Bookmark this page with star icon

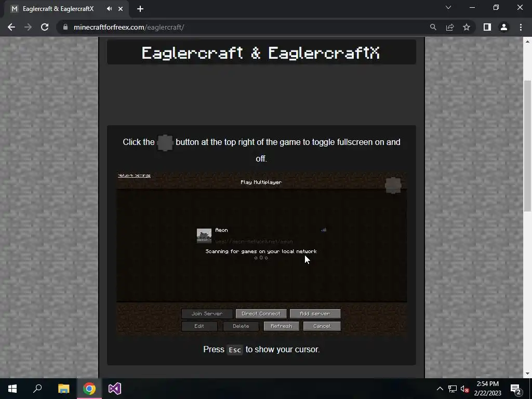[467, 27]
